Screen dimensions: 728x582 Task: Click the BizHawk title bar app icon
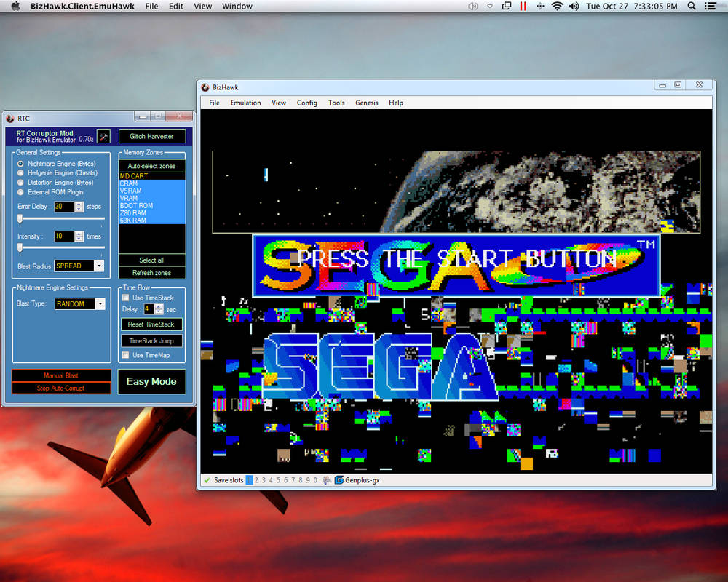pos(205,87)
